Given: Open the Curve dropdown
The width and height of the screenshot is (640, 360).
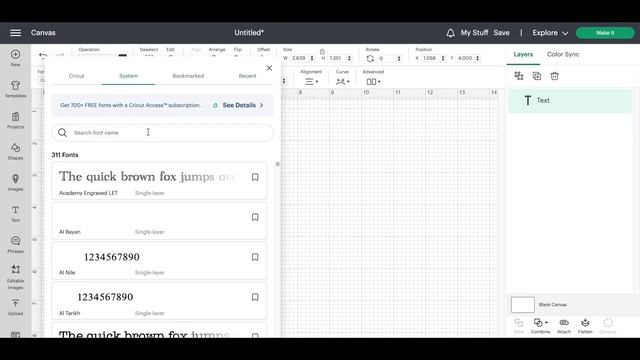Looking at the screenshot, I should pos(342,82).
